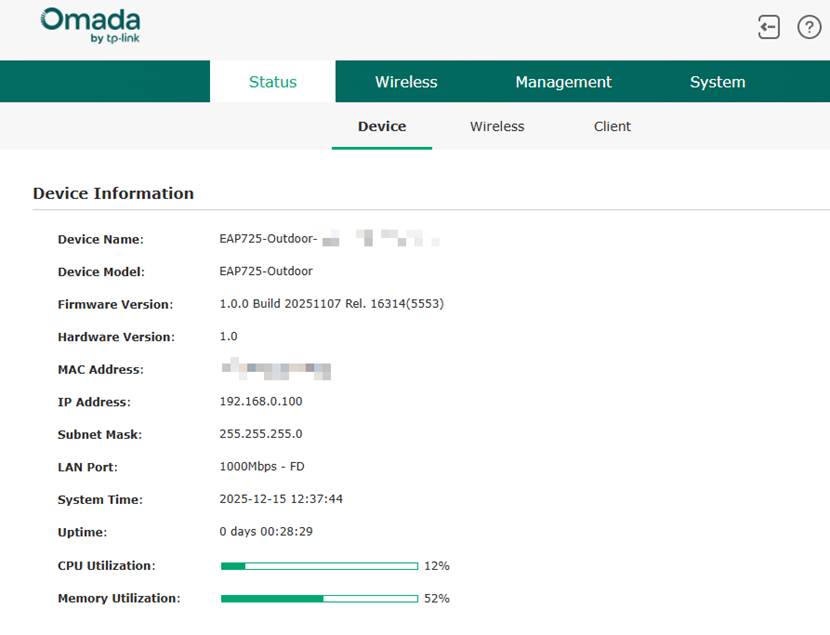Screen dimensions: 830x635
Task: Click the LAN Port speed value
Action: (260, 466)
